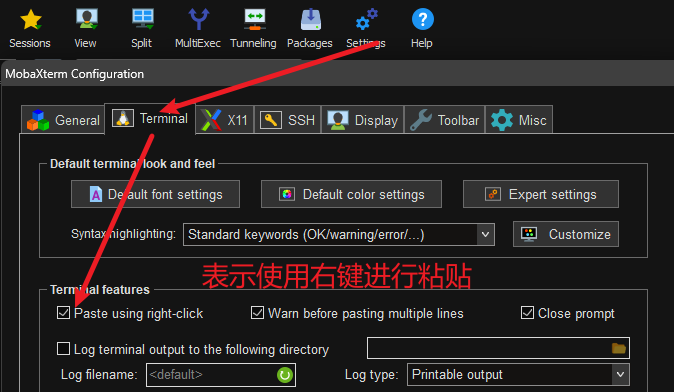Image resolution: width=674 pixels, height=392 pixels.
Task: Select the Terminal tab
Action: pos(150,119)
